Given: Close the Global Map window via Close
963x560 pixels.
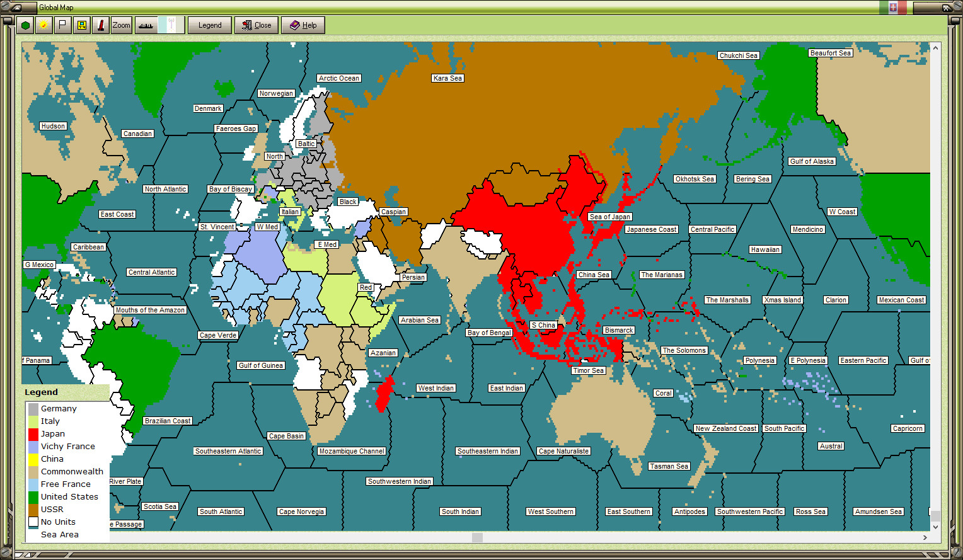Looking at the screenshot, I should 257,25.
